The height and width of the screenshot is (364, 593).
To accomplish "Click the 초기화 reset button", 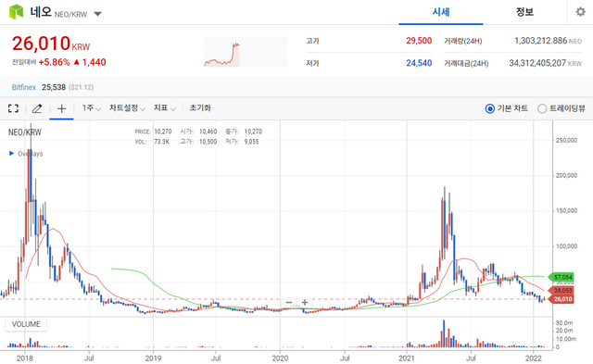I will pos(200,108).
